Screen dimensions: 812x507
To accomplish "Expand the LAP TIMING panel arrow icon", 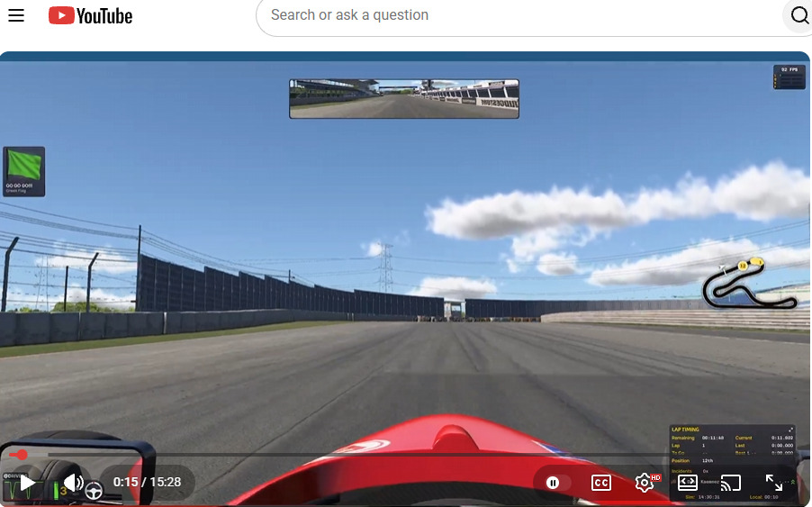I will pyautogui.click(x=790, y=430).
